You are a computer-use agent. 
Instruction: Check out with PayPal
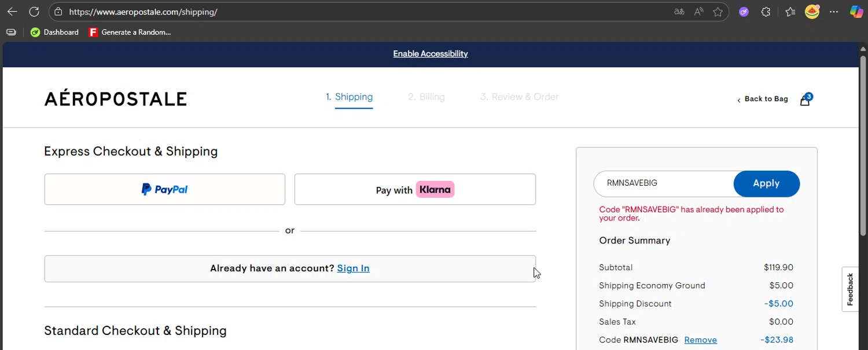tap(165, 189)
